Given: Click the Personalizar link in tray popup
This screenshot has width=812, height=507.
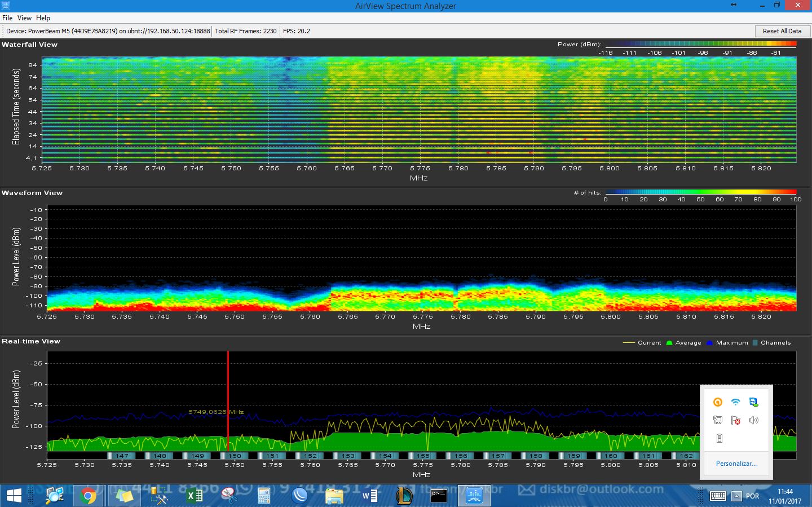Looking at the screenshot, I should tap(736, 464).
